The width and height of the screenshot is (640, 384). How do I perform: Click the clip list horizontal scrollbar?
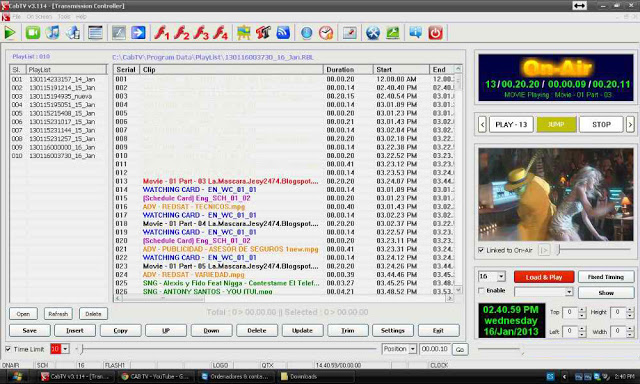284,298
